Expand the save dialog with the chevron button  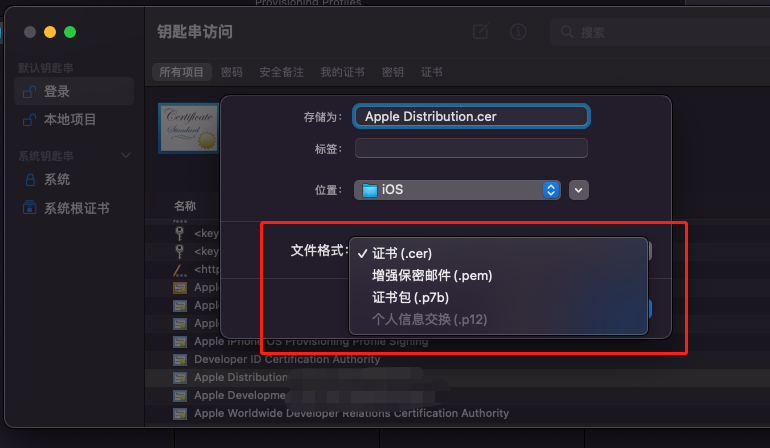[x=578, y=189]
